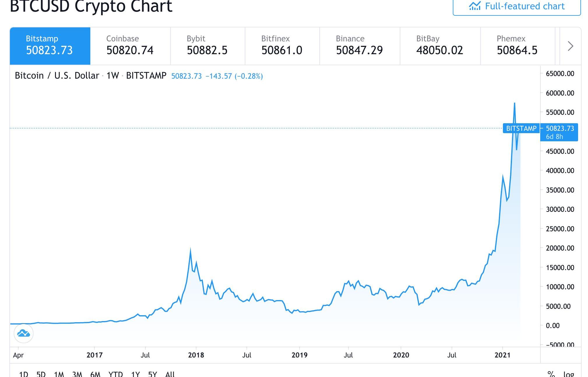Select the Binance exchange tab
The image size is (588, 377).
[359, 46]
